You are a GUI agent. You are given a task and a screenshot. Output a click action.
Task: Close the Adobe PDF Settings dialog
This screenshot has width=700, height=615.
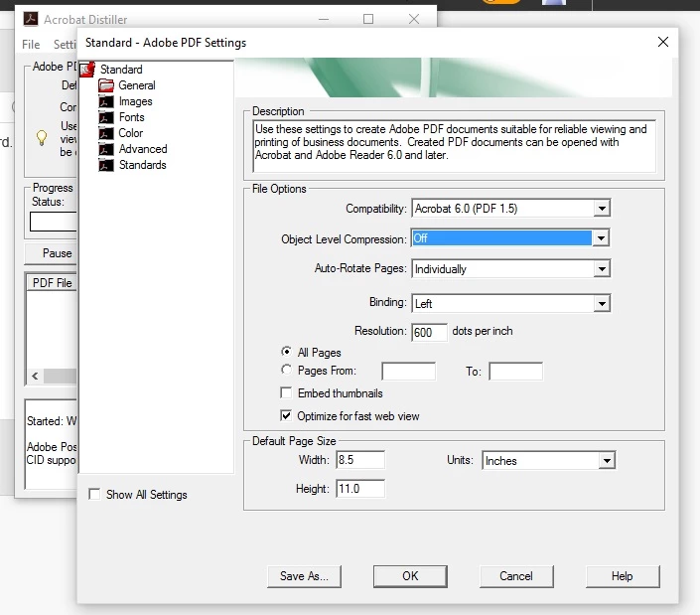[x=663, y=42]
